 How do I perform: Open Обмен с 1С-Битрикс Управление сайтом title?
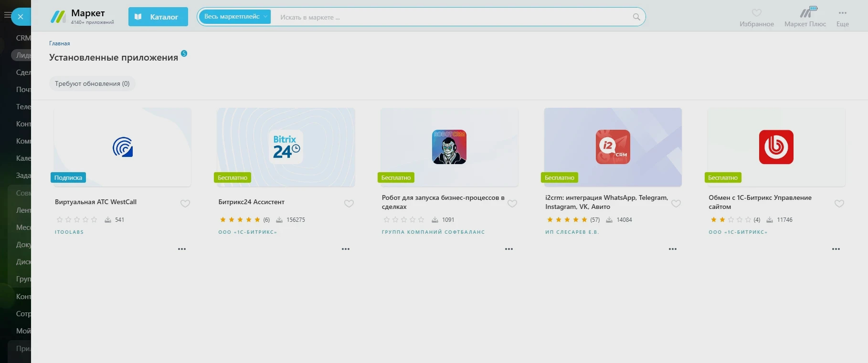coord(760,202)
